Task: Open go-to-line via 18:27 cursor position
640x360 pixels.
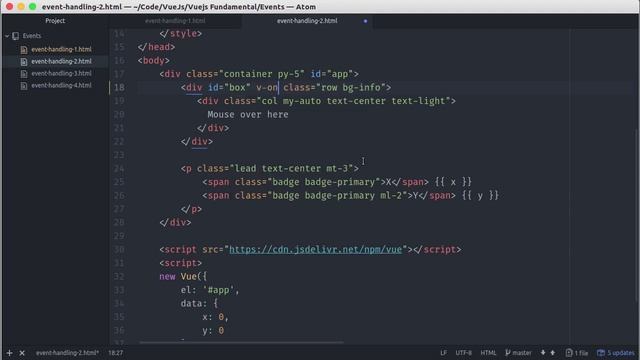Action: (x=116, y=353)
